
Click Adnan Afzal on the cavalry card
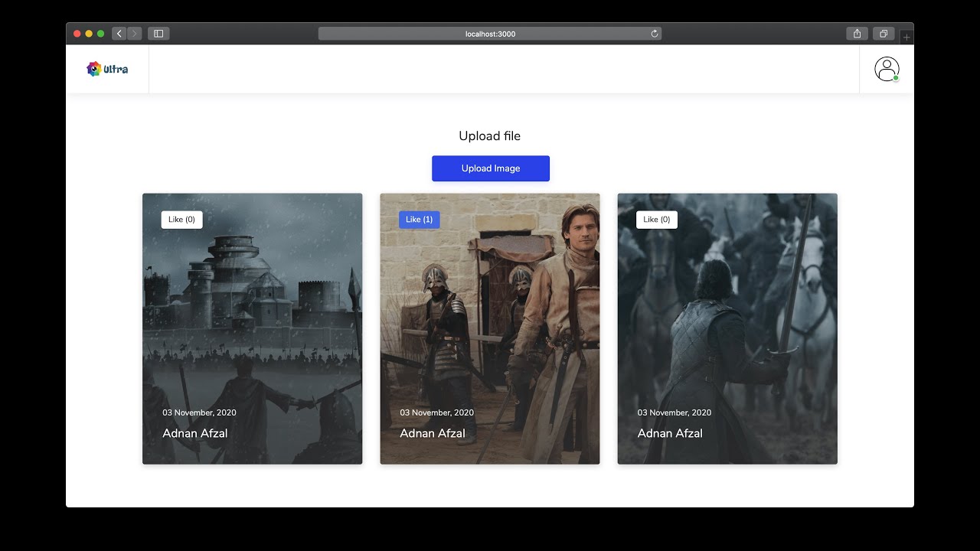[670, 433]
